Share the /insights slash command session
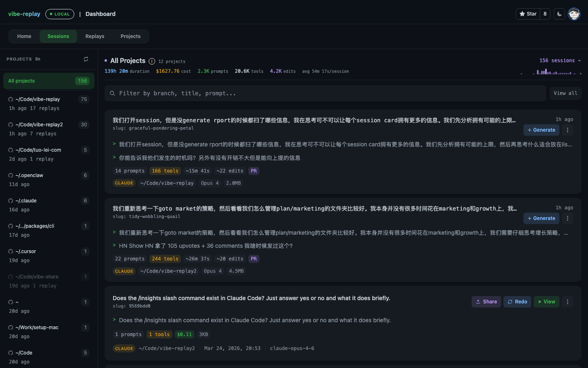The height and width of the screenshot is (368, 588). pyautogui.click(x=486, y=302)
